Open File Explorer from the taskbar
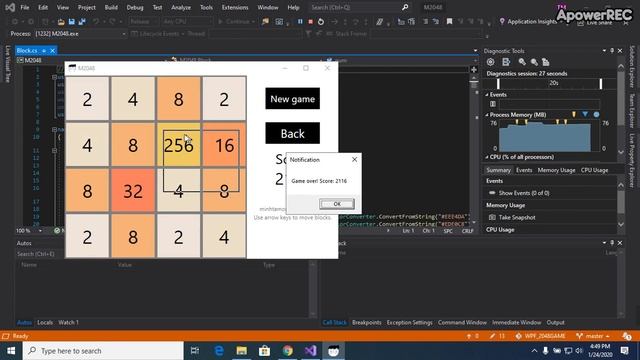Image resolution: width=640 pixels, height=360 pixels. pos(242,351)
